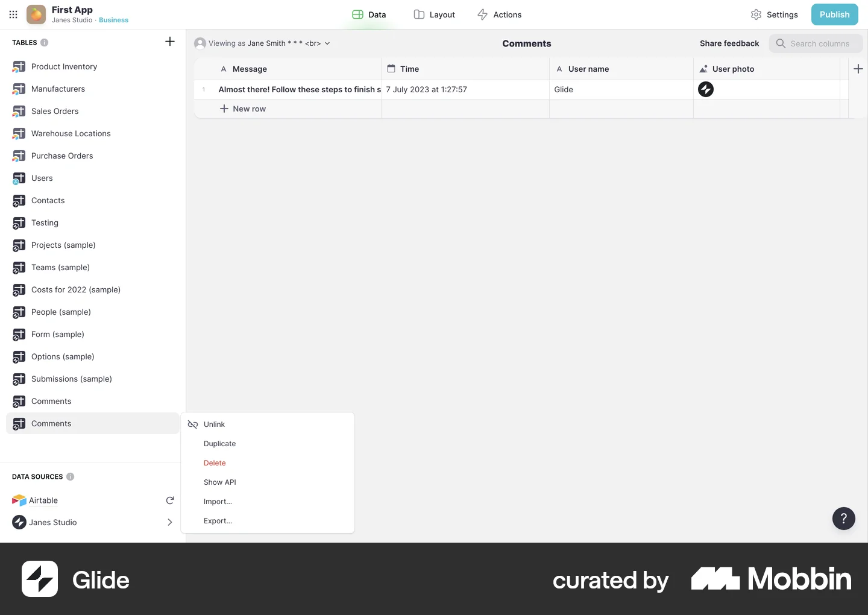Expand the Janes Studio data source
This screenshot has width=868, height=615.
(x=170, y=522)
